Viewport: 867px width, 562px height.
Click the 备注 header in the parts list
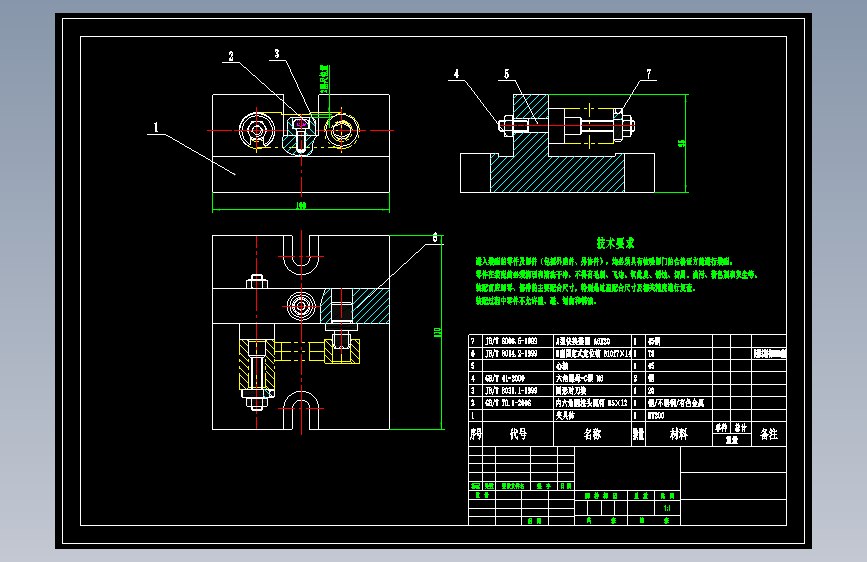coord(769,434)
